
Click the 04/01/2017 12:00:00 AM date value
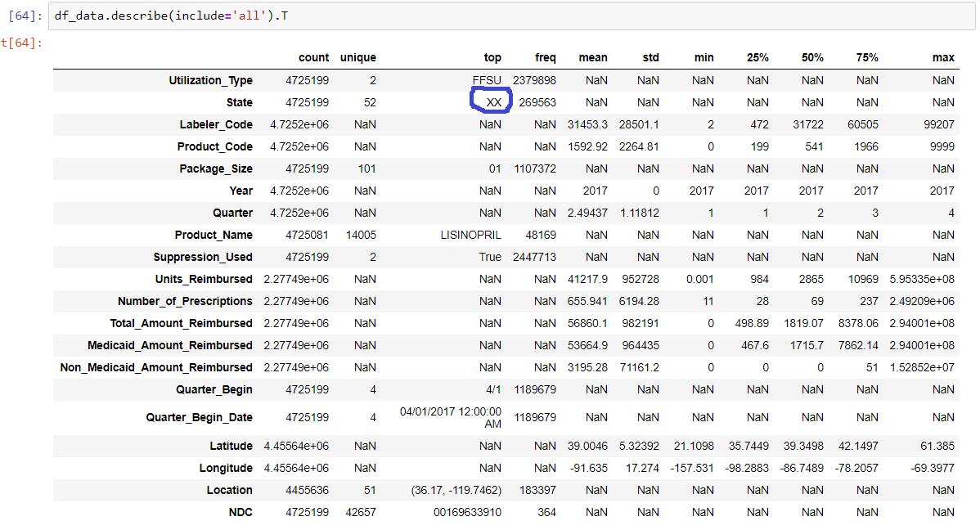(450, 417)
